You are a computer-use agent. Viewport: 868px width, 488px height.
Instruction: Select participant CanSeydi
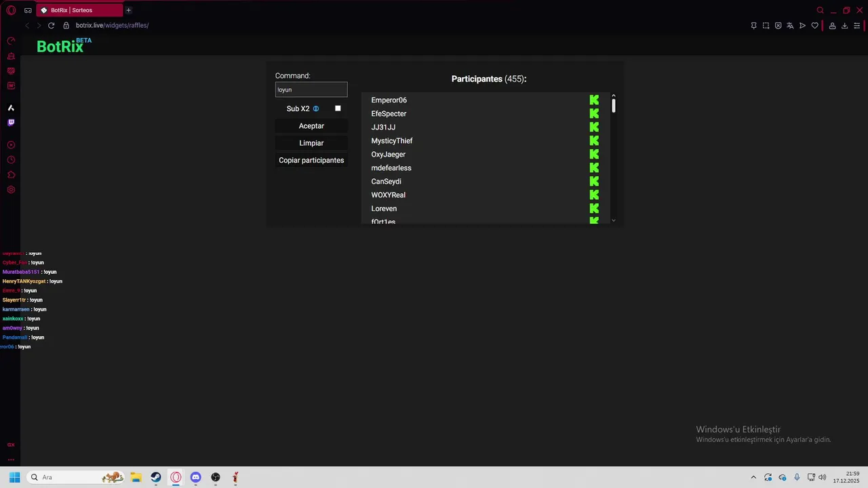[x=386, y=182]
